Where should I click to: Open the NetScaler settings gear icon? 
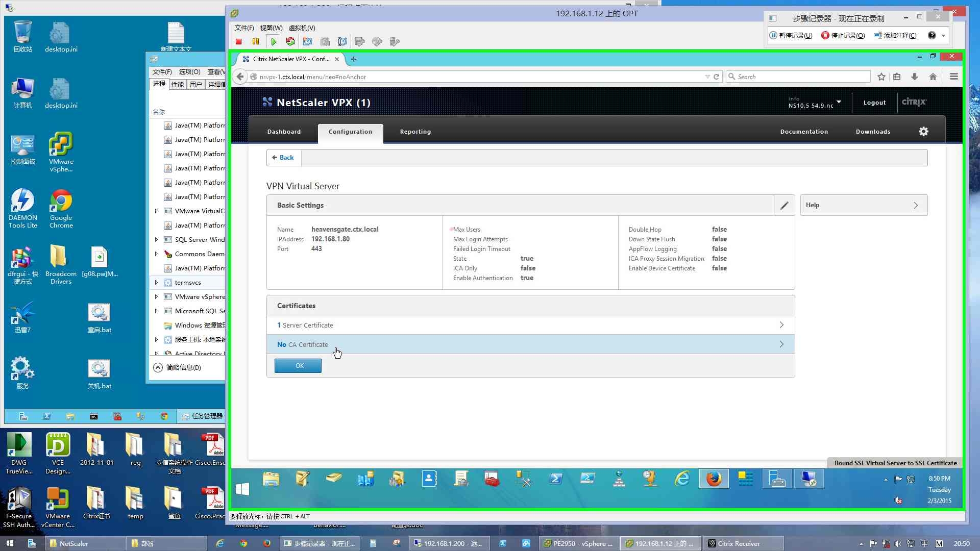coord(923,132)
